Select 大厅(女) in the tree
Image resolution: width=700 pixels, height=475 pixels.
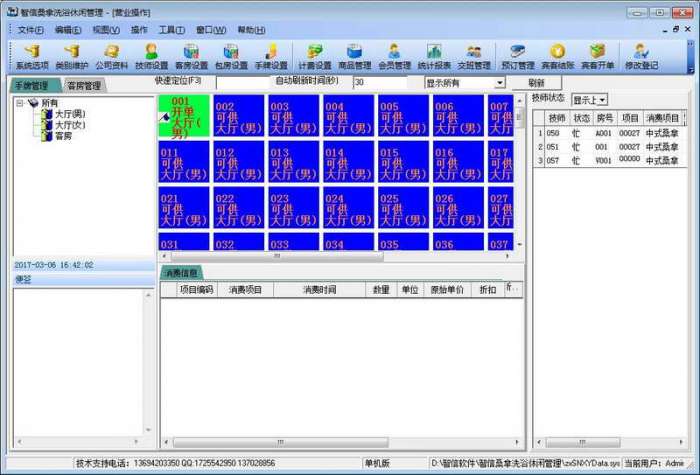coord(68,124)
